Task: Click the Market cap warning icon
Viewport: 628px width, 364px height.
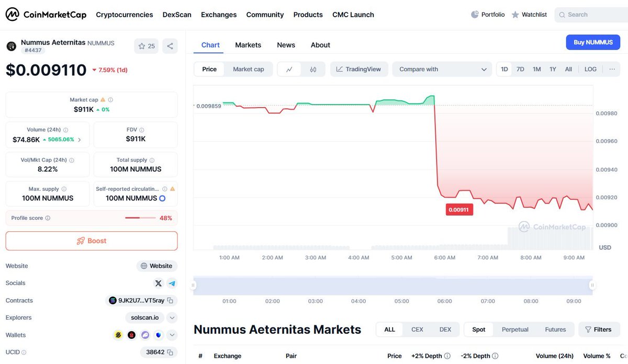Action: (x=103, y=99)
